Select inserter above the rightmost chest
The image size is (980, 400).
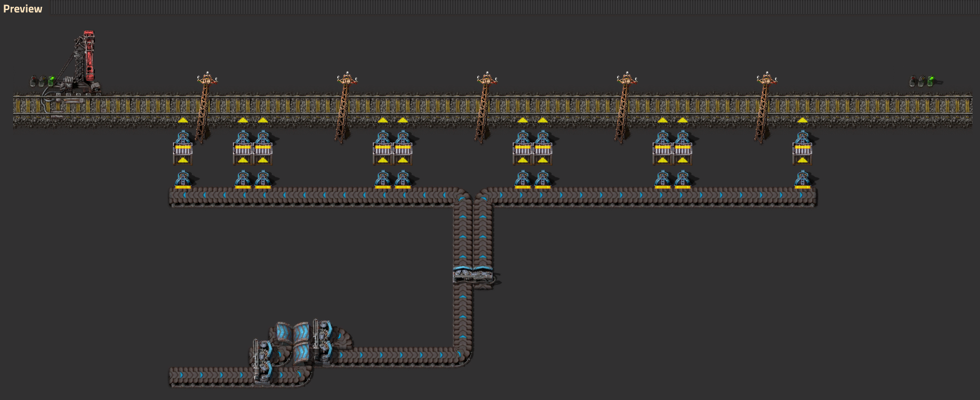coord(802,136)
